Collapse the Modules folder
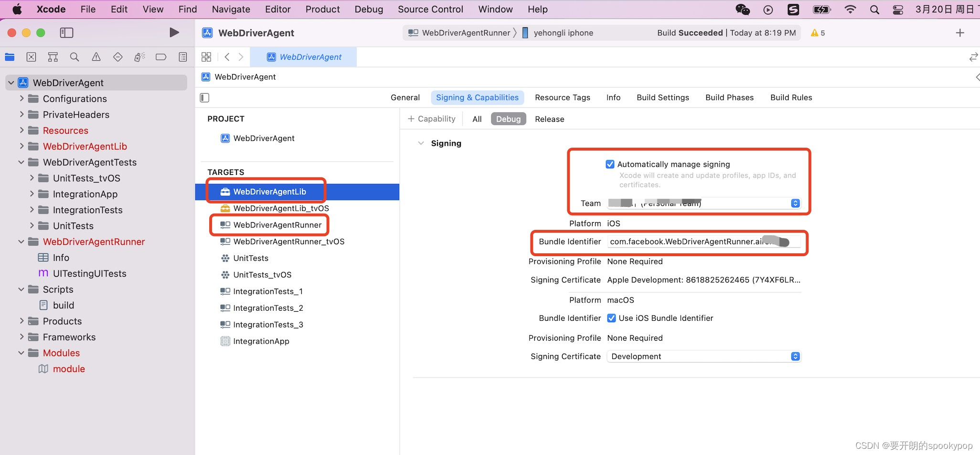 click(21, 353)
